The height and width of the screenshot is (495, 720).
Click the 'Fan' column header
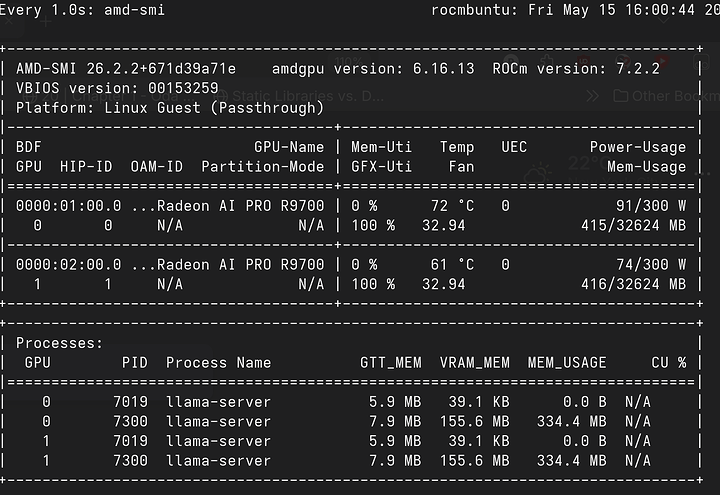[461, 166]
